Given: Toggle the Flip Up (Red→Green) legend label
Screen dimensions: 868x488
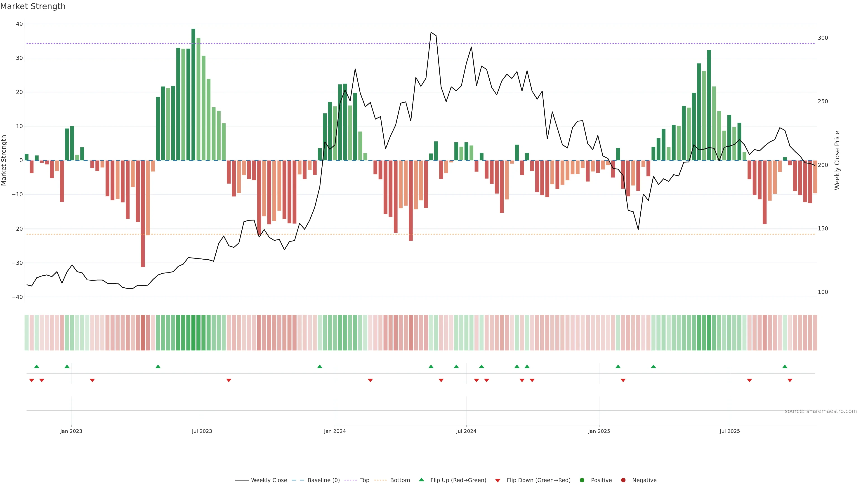Looking at the screenshot, I should 458,480.
